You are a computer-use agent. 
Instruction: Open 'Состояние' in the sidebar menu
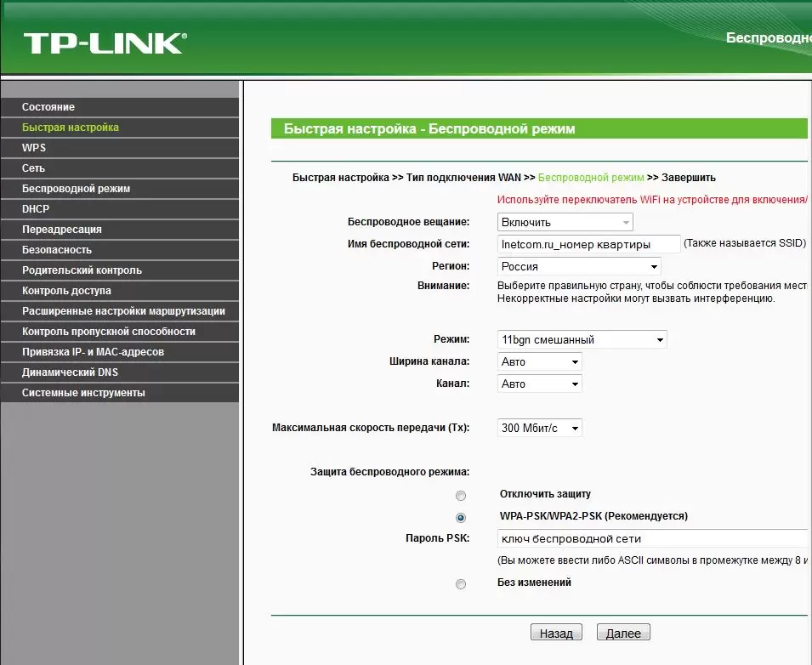click(48, 107)
